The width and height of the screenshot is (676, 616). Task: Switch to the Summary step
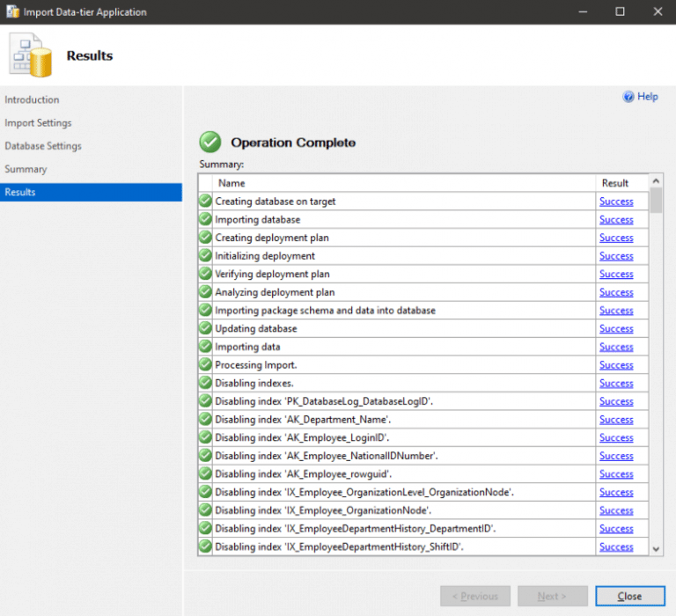[26, 169]
